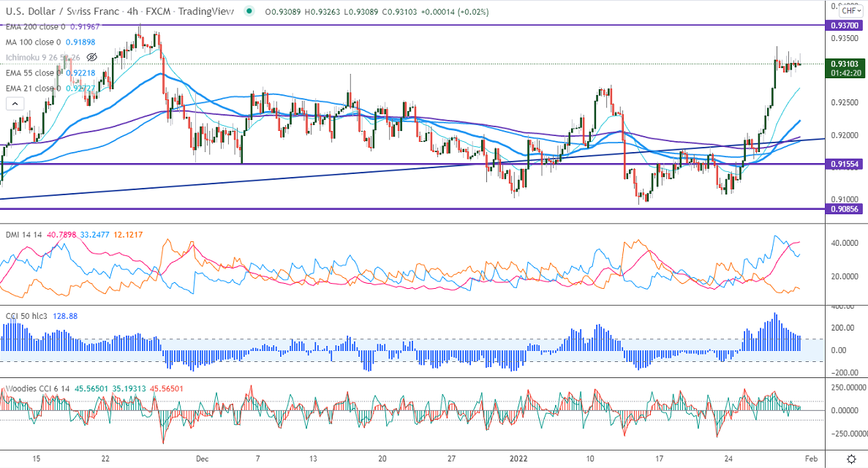Image resolution: width=868 pixels, height=468 pixels.
Task: Click the Feb label on time axis
Action: [x=811, y=458]
